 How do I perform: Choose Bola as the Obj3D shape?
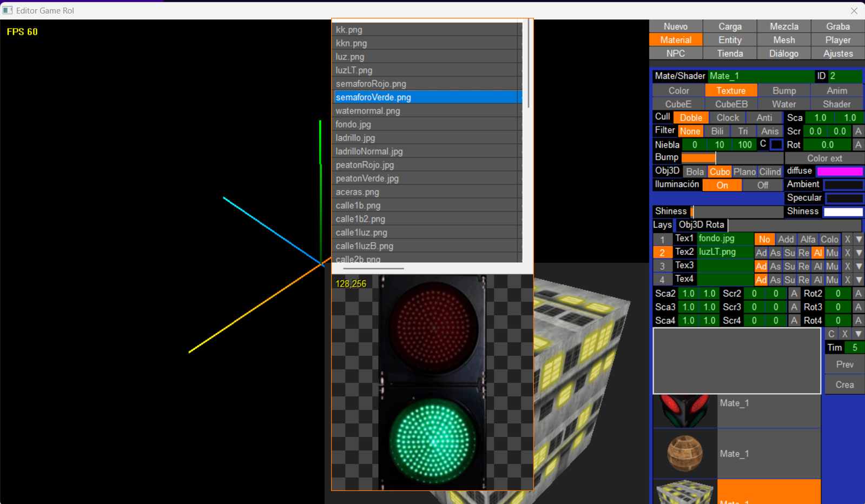695,172
